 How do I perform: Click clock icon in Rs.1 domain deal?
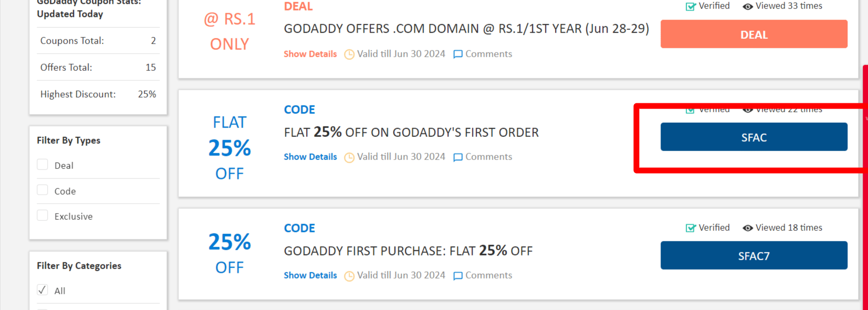point(349,55)
